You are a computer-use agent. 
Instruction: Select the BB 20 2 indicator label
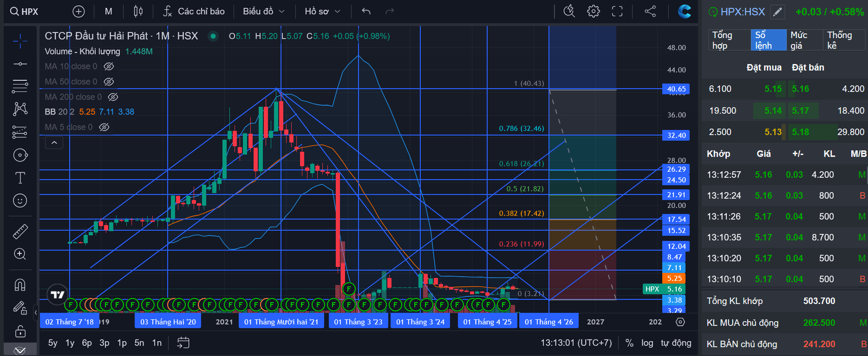click(59, 112)
